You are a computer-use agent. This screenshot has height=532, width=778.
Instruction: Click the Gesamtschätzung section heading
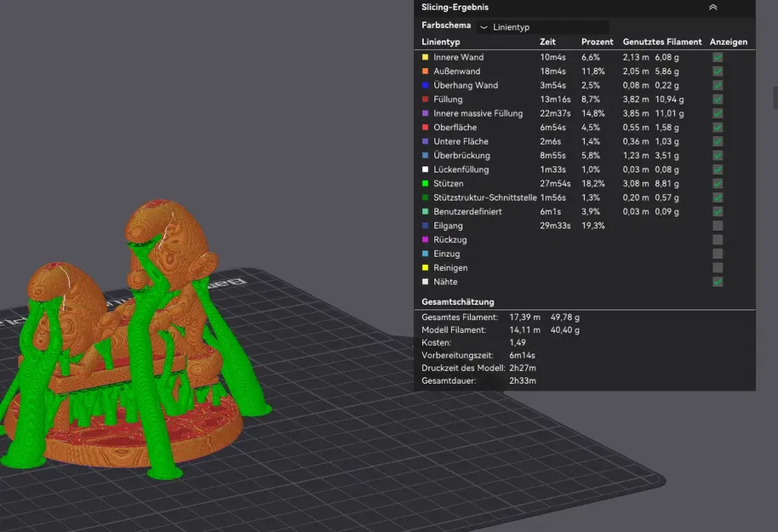coord(457,301)
